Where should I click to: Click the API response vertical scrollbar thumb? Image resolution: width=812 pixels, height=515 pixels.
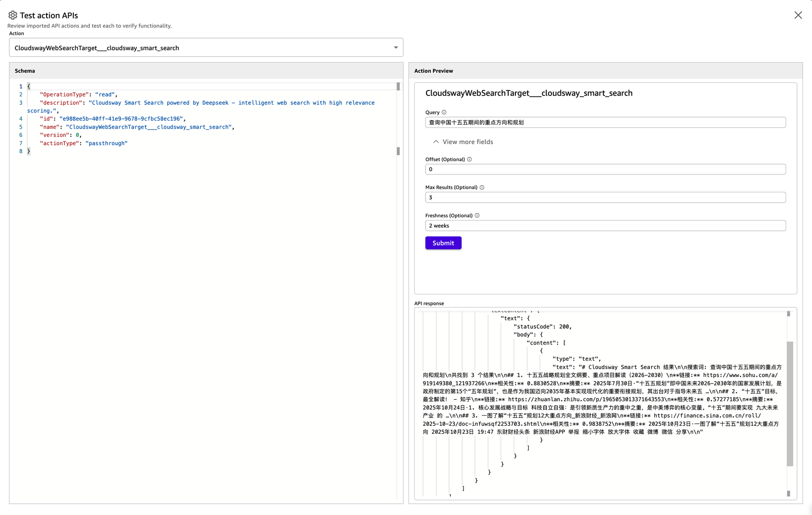790,403
